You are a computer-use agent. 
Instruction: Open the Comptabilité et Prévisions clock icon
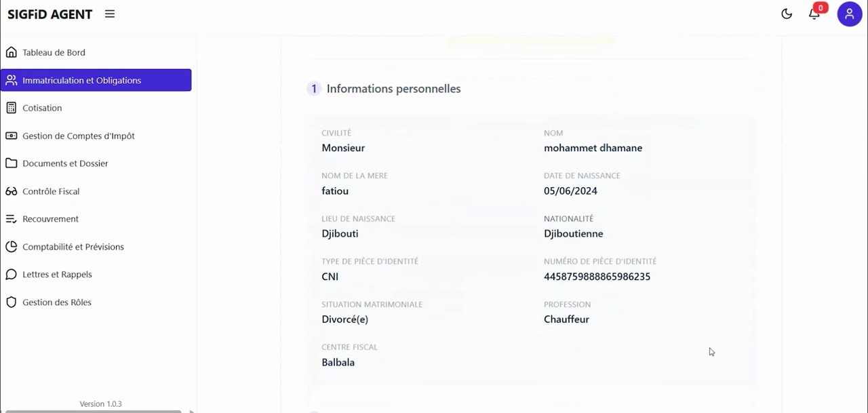(x=12, y=246)
